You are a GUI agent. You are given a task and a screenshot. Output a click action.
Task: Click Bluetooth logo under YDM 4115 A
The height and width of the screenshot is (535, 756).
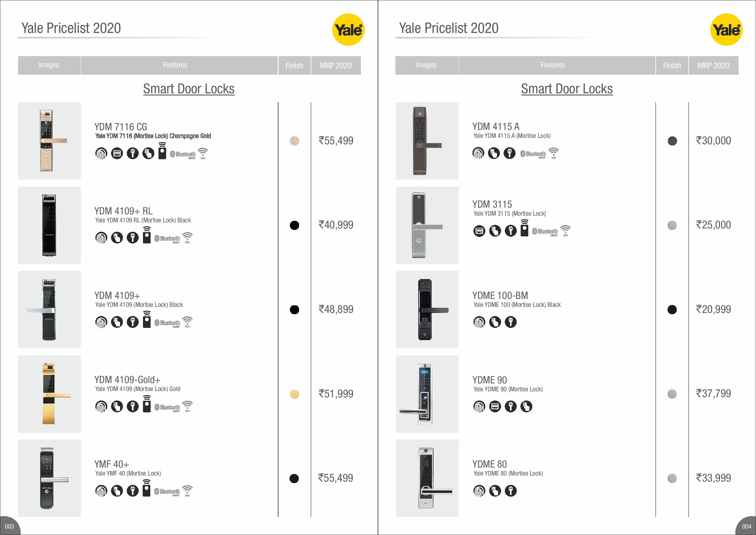(533, 154)
